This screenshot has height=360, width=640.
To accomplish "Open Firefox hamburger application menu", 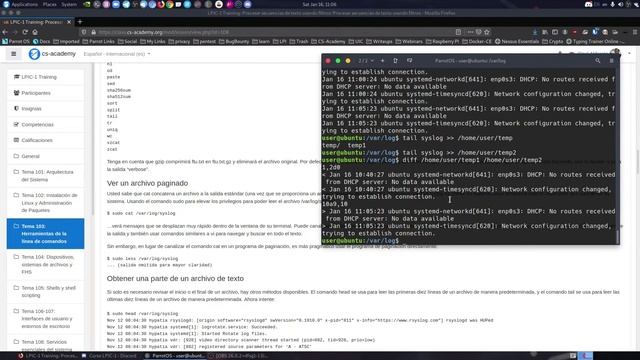I will (635, 32).
